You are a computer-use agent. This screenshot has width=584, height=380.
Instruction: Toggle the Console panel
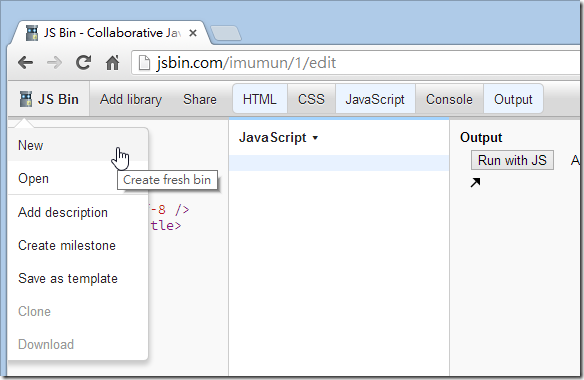point(449,99)
